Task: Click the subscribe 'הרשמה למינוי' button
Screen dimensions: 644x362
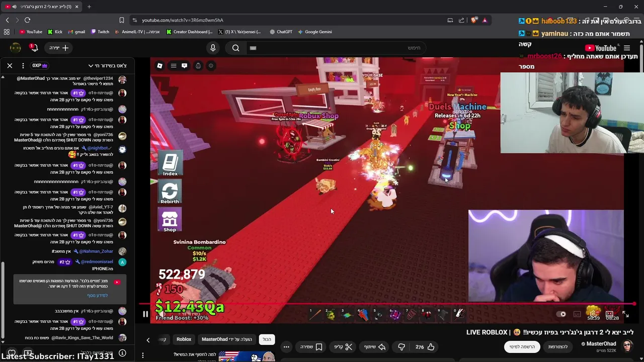Action: click(x=522, y=347)
